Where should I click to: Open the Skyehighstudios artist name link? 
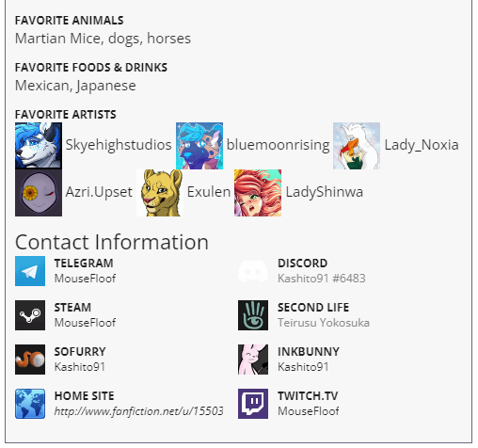119,145
